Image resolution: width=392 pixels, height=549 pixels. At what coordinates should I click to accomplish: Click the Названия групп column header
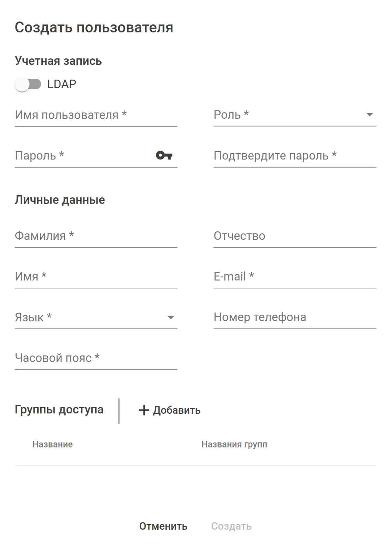point(234,444)
